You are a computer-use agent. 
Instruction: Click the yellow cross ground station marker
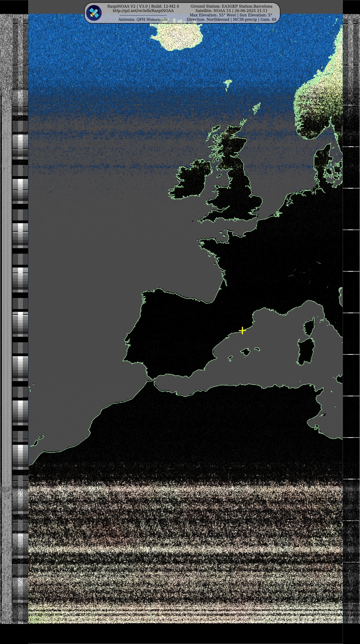(242, 331)
